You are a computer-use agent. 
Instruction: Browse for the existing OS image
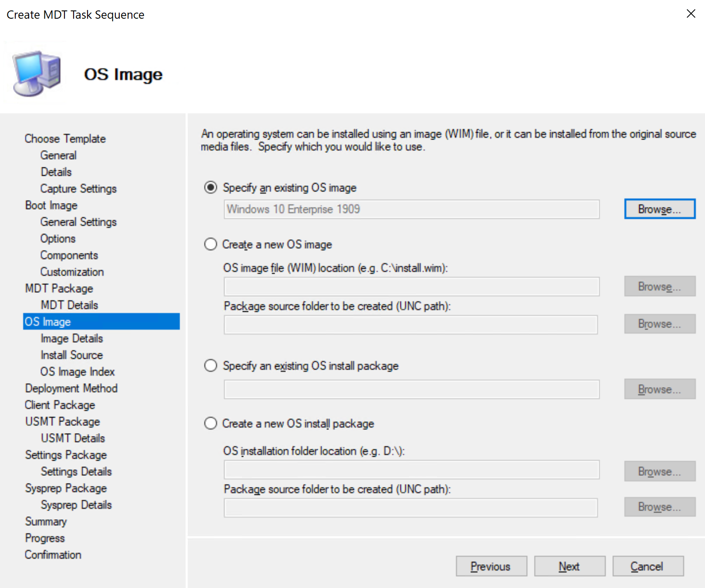[659, 209]
